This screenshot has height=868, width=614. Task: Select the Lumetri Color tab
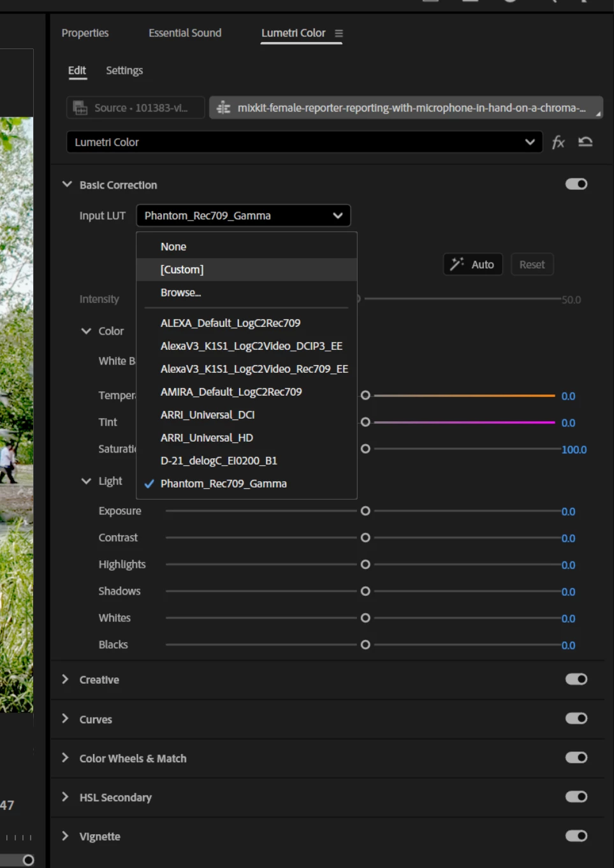[x=293, y=33]
